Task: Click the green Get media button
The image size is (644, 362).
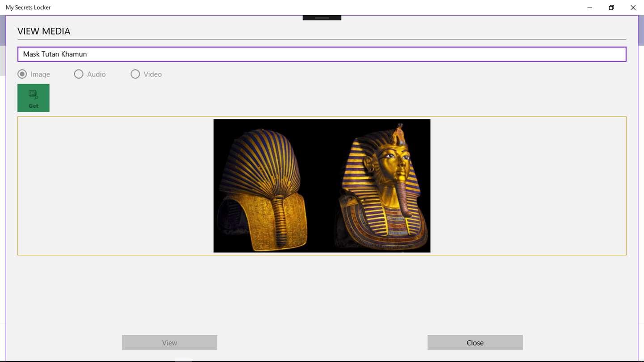Action: pyautogui.click(x=34, y=98)
